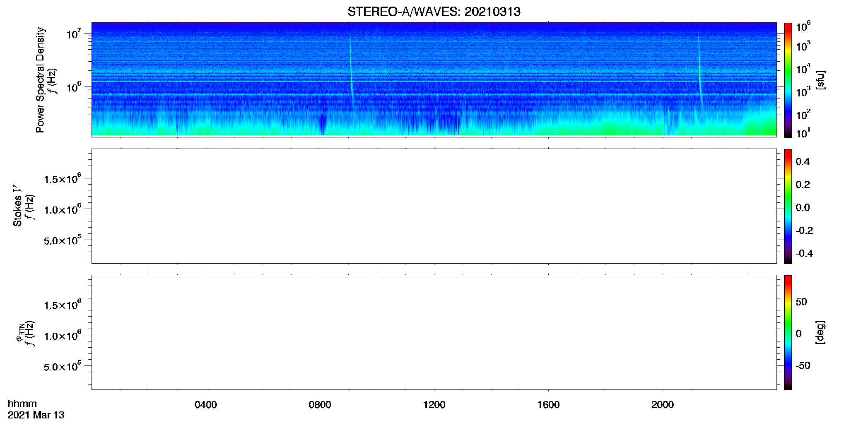The width and height of the screenshot is (868, 447).
Task: Click the plot title STEREO-A/WAVES: 20210313
Action: tap(434, 12)
